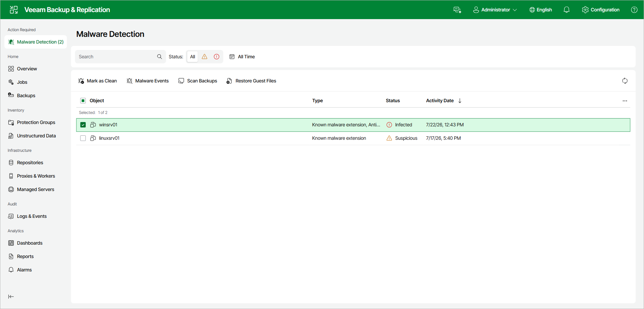Open the Administrator user menu
This screenshot has height=309, width=644.
pyautogui.click(x=495, y=10)
